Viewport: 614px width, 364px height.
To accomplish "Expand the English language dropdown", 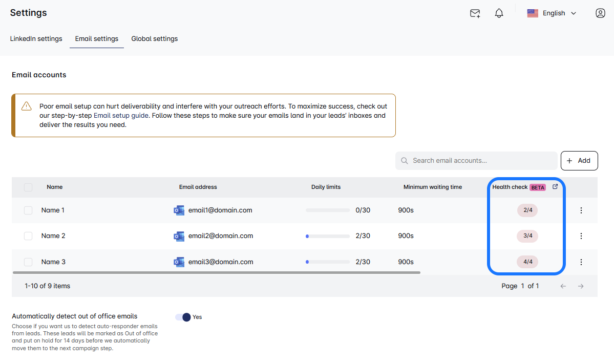I will pos(552,13).
